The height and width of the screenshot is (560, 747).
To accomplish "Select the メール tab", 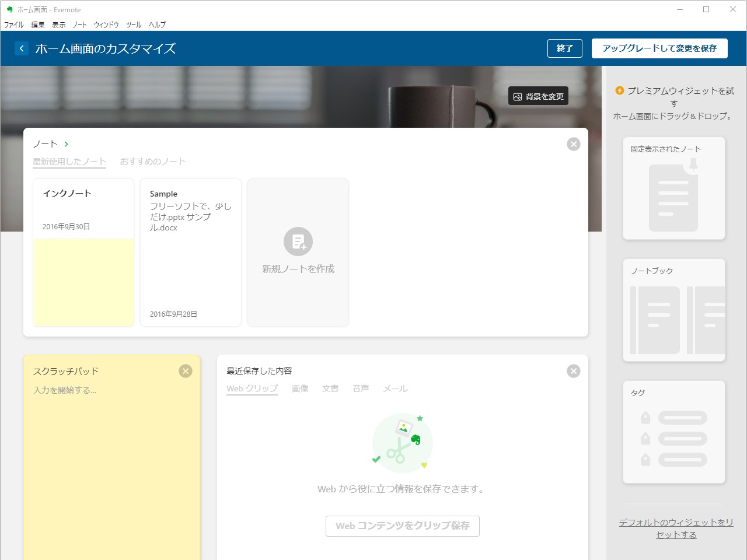I will pos(395,388).
